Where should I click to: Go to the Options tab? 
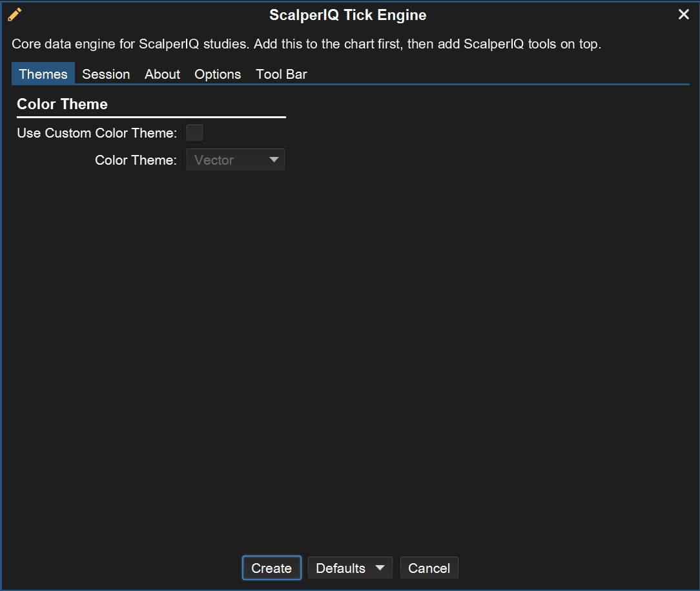pos(218,74)
